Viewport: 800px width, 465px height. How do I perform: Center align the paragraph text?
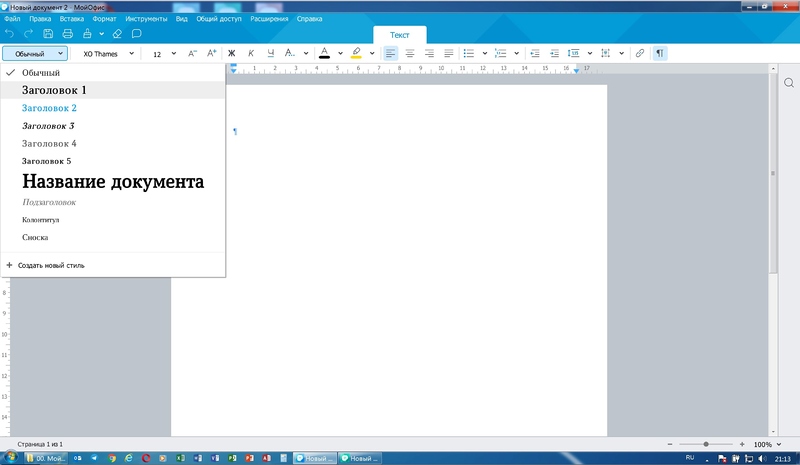click(x=410, y=53)
